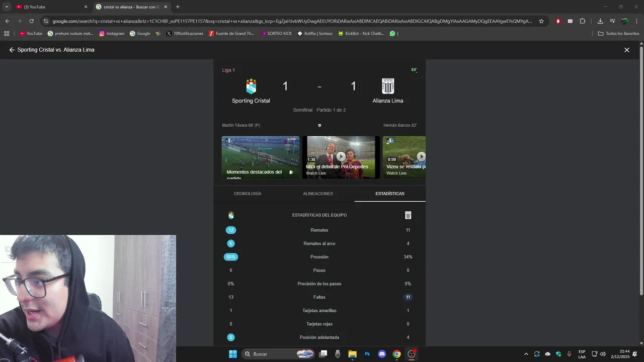This screenshot has height=362, width=644.
Task: Close the match panel with the X
Action: (x=627, y=50)
